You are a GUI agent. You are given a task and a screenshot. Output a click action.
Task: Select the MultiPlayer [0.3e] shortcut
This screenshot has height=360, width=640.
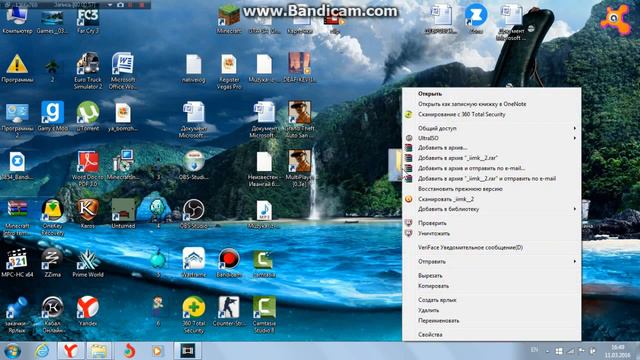tap(300, 169)
